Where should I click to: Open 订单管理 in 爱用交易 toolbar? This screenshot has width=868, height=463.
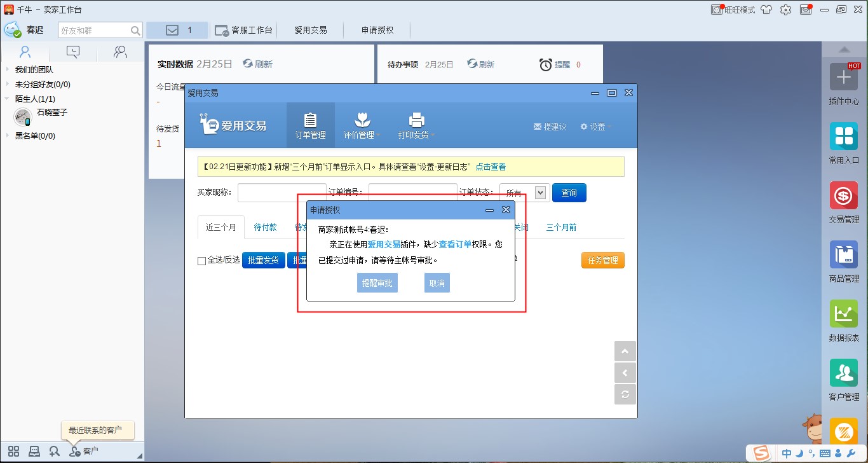(310, 125)
